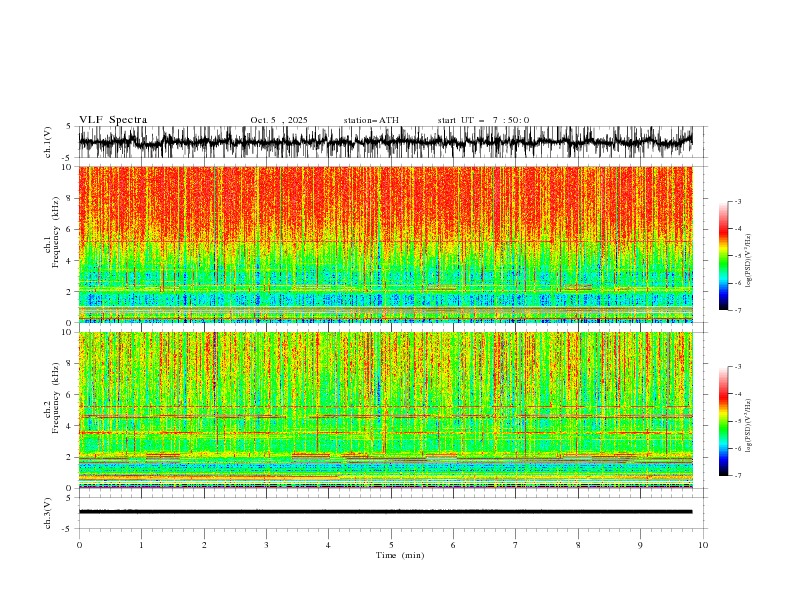Click the time axis tick label "10"
Viewport: 792px width, 612px height.
pyautogui.click(x=703, y=545)
